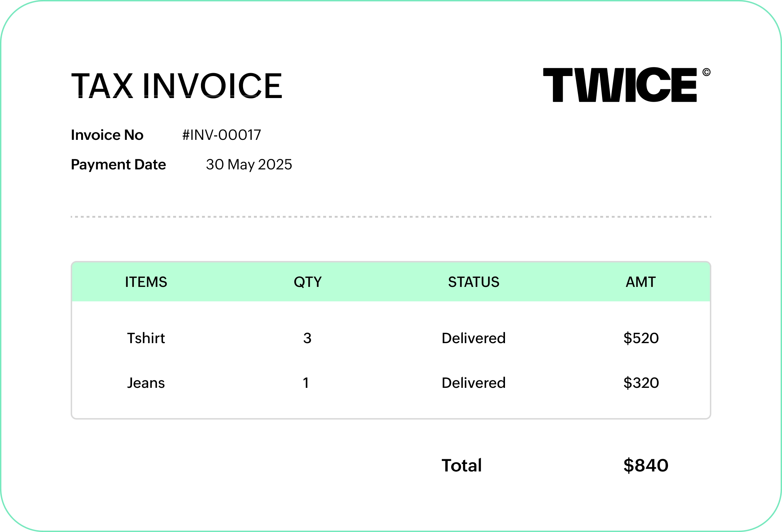The width and height of the screenshot is (782, 532).
Task: Select the invoice number #INV-00017
Action: click(221, 135)
